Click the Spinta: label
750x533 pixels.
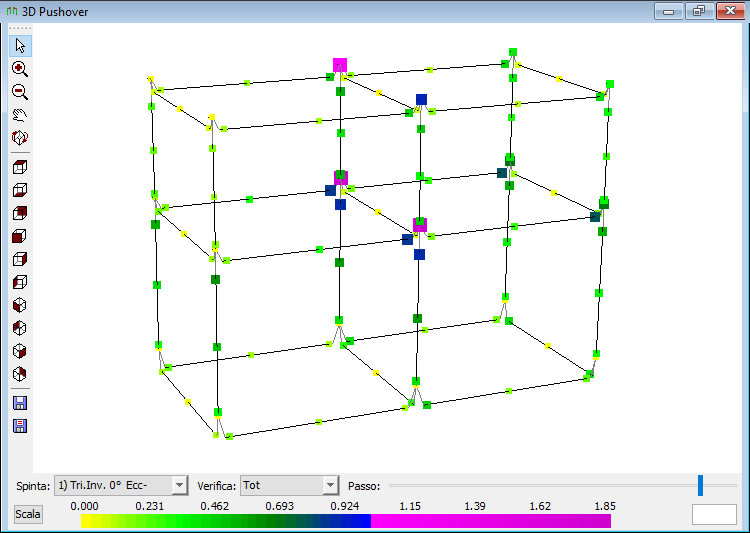(33, 486)
